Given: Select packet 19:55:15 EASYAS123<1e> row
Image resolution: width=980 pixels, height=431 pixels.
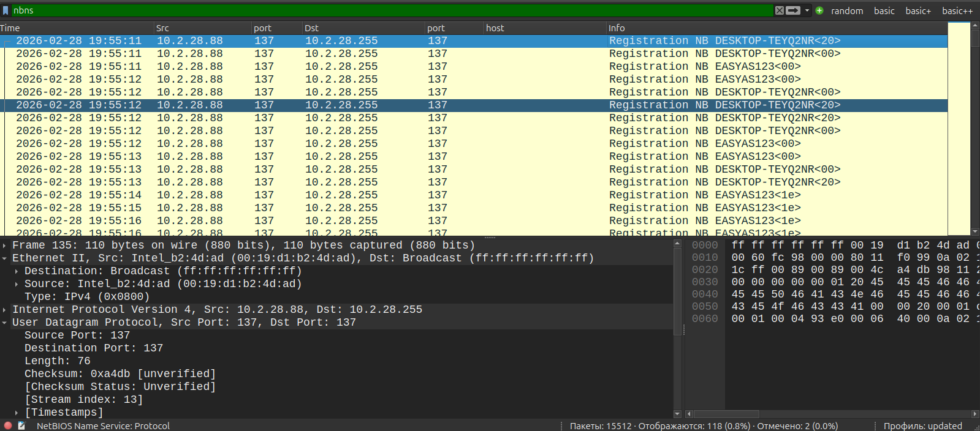Looking at the screenshot, I should 474,208.
